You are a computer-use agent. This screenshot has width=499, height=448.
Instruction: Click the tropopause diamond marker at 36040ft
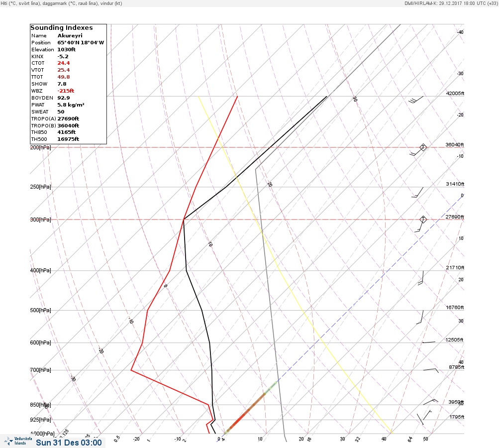pos(423,147)
